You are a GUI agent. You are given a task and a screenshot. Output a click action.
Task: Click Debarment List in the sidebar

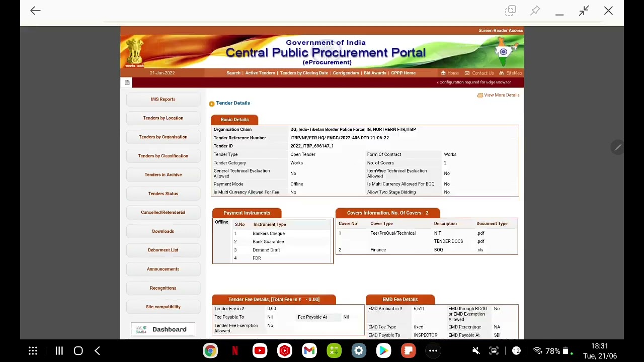click(163, 250)
